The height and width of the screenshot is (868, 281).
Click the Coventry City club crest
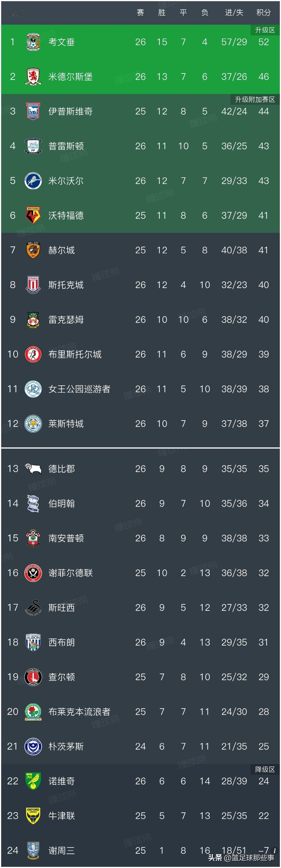33,42
